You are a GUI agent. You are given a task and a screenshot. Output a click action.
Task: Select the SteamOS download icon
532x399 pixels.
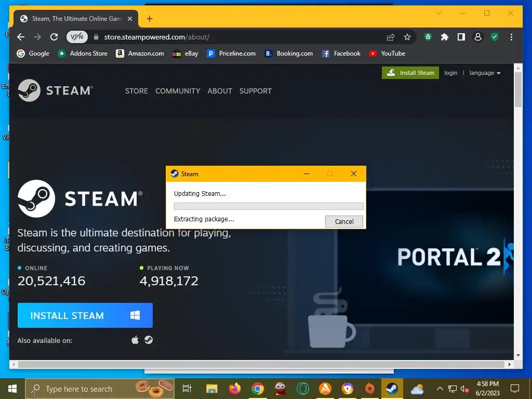tap(149, 340)
